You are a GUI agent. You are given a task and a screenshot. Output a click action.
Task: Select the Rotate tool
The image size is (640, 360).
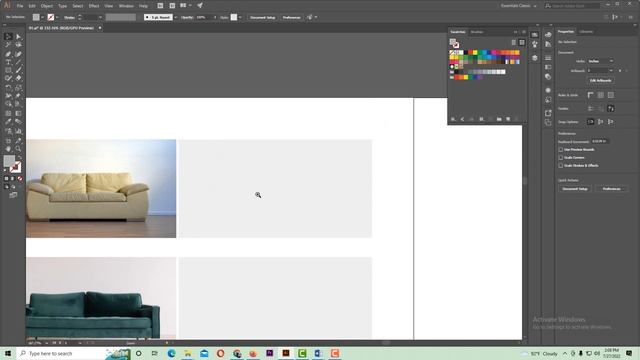click(x=8, y=88)
